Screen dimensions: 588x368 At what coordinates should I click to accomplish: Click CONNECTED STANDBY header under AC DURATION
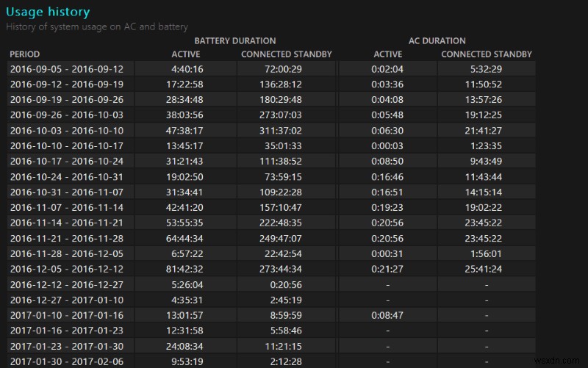(487, 54)
